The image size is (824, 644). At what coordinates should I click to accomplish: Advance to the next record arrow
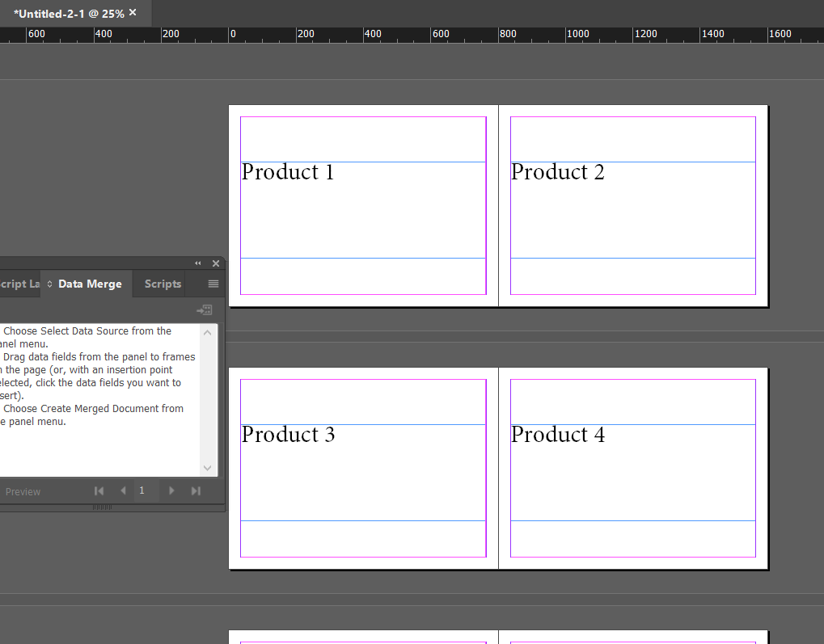coord(171,490)
